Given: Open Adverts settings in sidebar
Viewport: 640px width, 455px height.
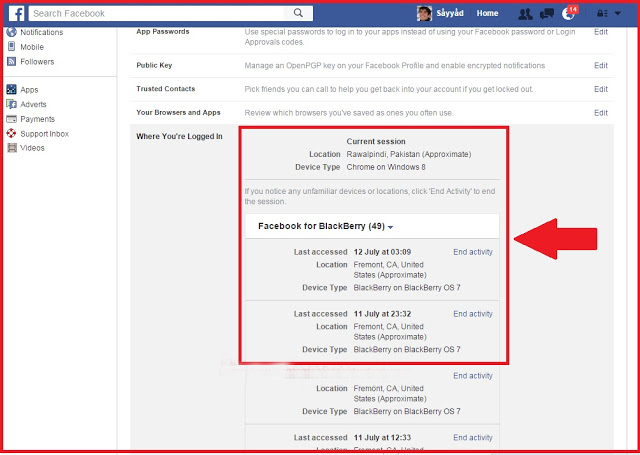Looking at the screenshot, I should pos(33,104).
